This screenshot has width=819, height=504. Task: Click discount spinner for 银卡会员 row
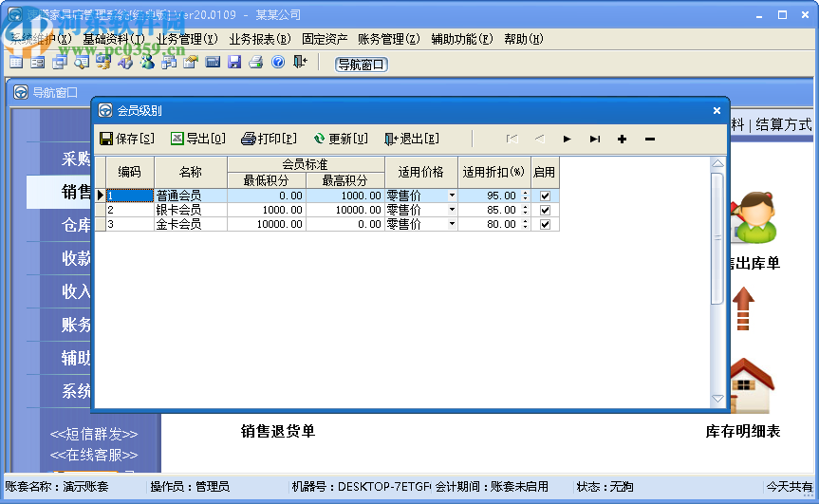[525, 210]
